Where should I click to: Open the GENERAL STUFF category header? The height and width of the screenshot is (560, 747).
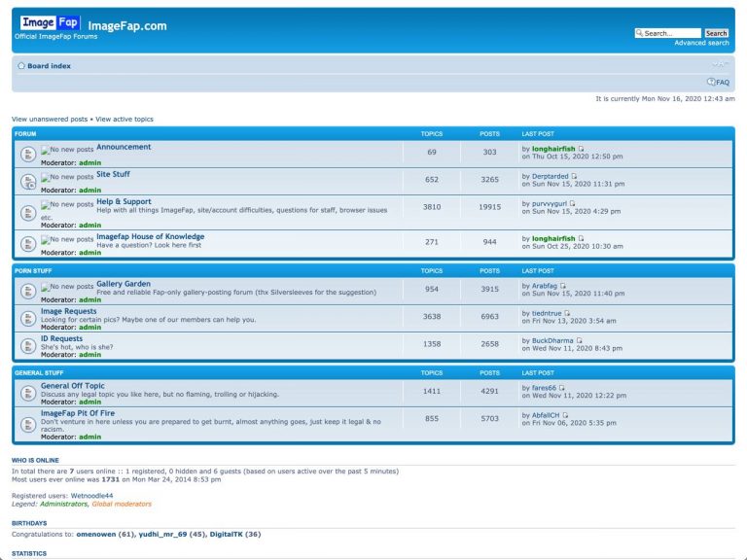tap(39, 373)
